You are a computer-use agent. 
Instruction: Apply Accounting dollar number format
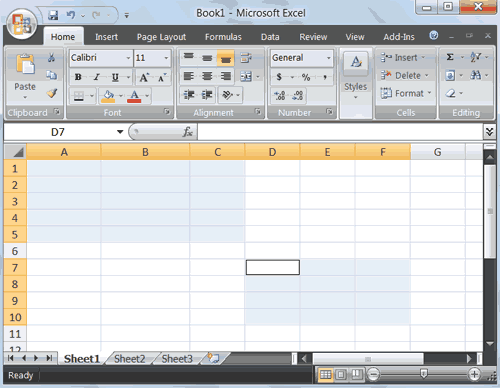(x=279, y=77)
